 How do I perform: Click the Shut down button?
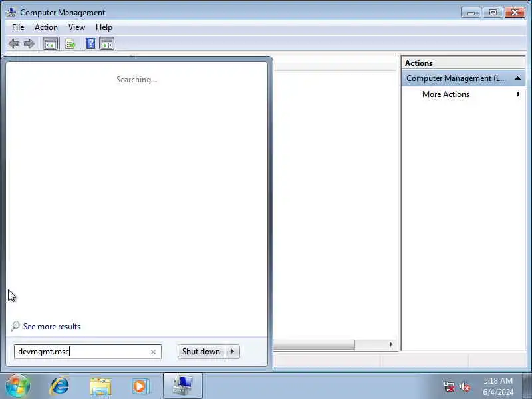coord(201,352)
